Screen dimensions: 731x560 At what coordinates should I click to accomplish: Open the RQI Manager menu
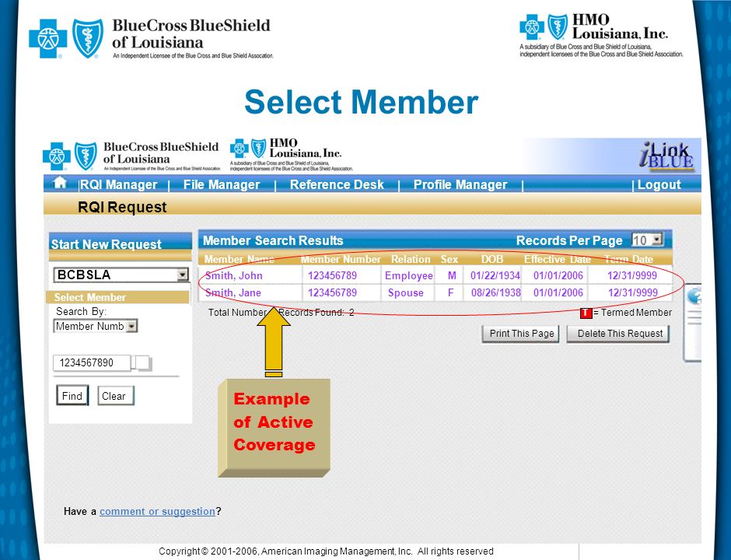pyautogui.click(x=118, y=184)
